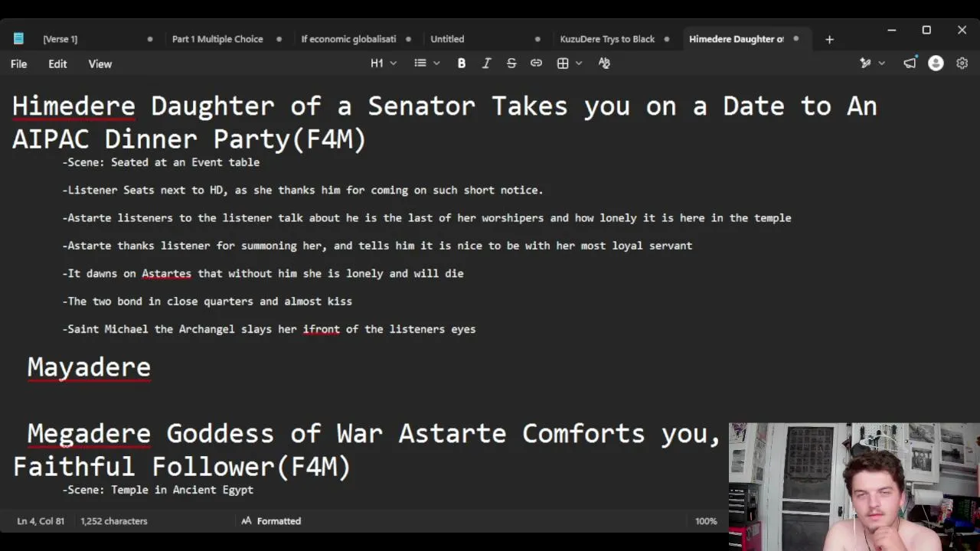The height and width of the screenshot is (551, 980).
Task: Switch to If economic globalisati tab
Action: pyautogui.click(x=348, y=39)
